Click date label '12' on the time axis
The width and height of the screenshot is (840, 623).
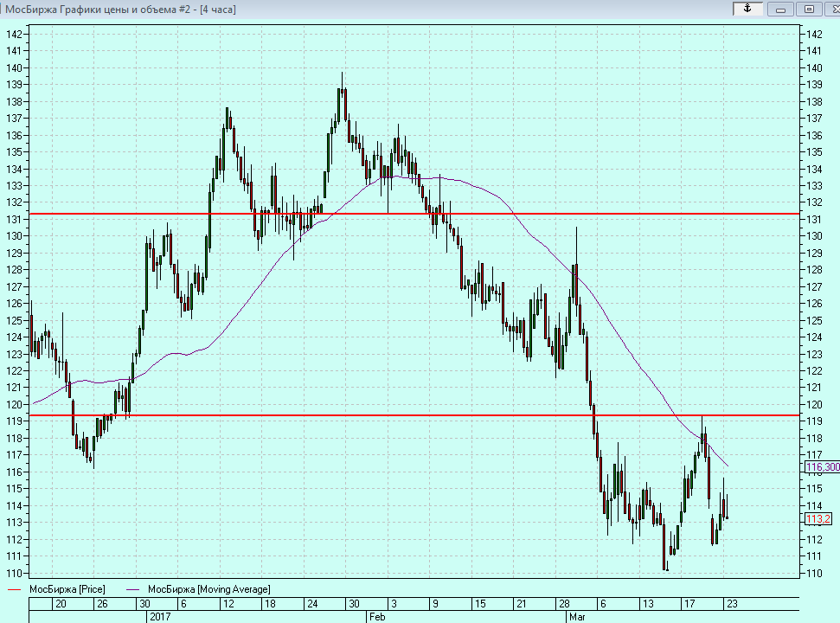(228, 604)
